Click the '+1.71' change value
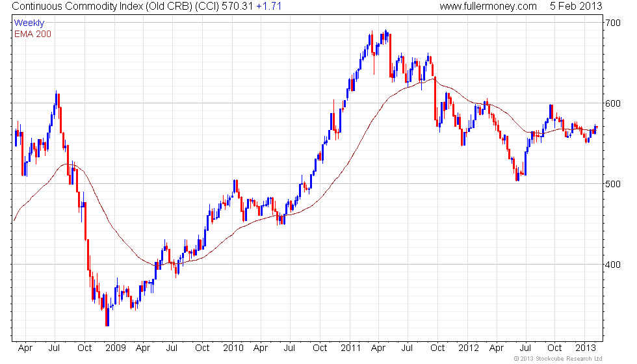Image resolution: width=637 pixels, height=364 pixels. coord(268,6)
